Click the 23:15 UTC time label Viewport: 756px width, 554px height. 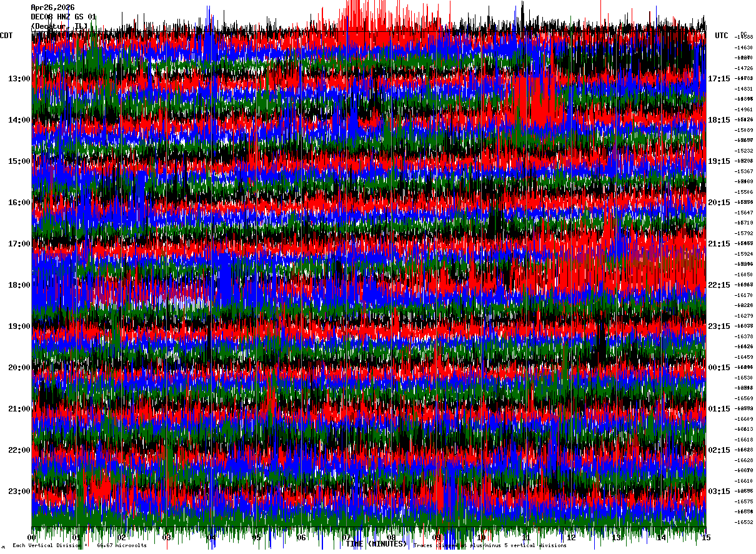[x=719, y=326]
